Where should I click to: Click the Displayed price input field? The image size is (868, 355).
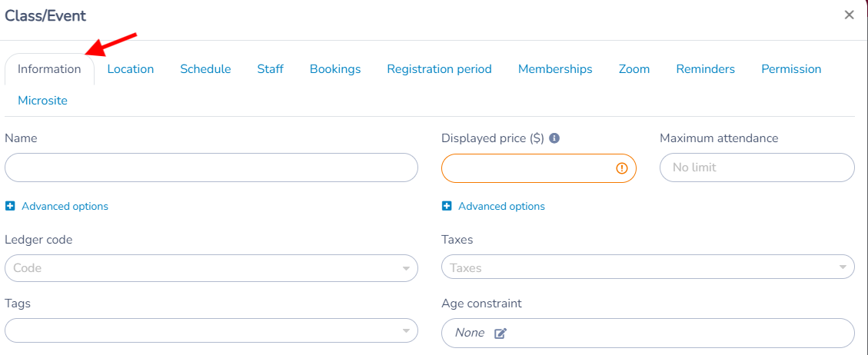[x=539, y=168]
